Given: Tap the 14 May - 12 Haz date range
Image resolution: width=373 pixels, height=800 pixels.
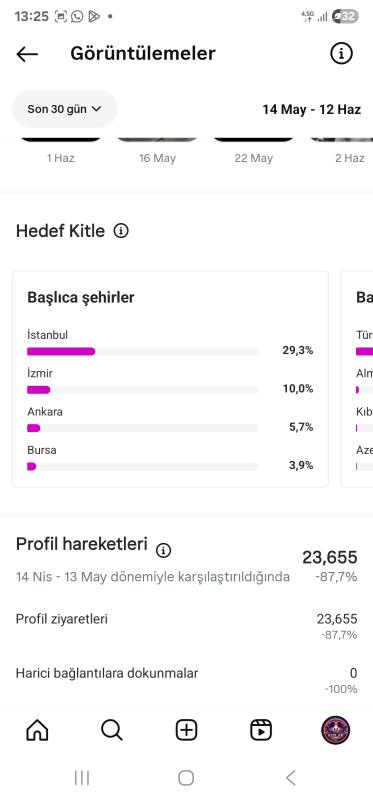Looking at the screenshot, I should pos(311,109).
